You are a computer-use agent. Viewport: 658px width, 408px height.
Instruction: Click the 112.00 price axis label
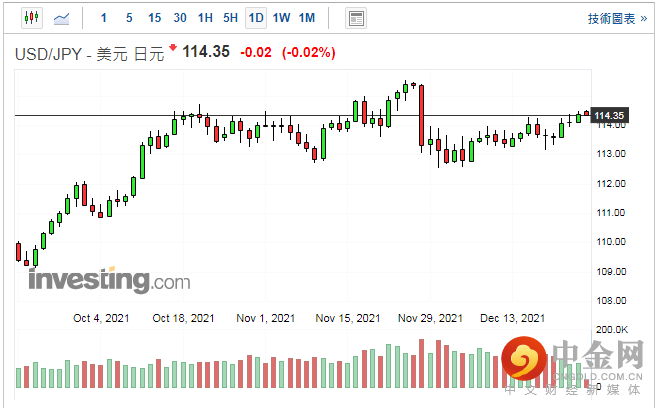tap(611, 183)
